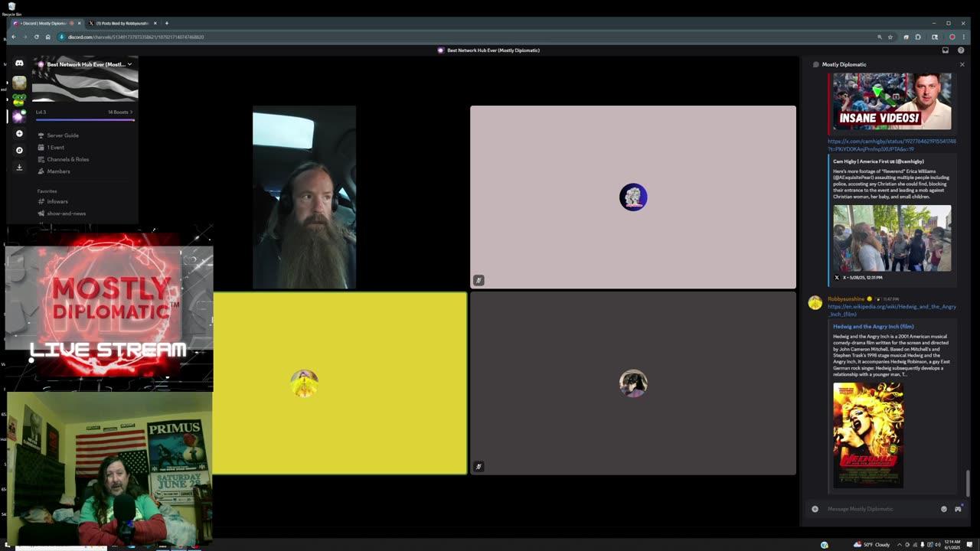The width and height of the screenshot is (980, 551).
Task: Close the Discord browser tab
Action: [x=79, y=23]
